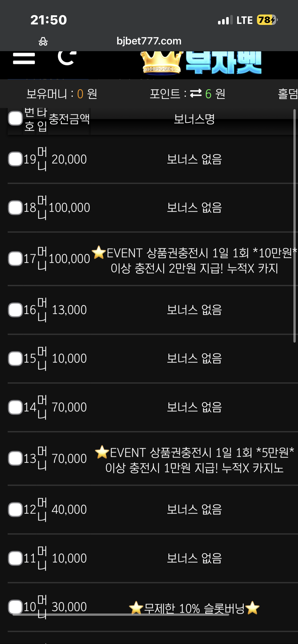Enable the checkbox for row 10

coord(15,607)
